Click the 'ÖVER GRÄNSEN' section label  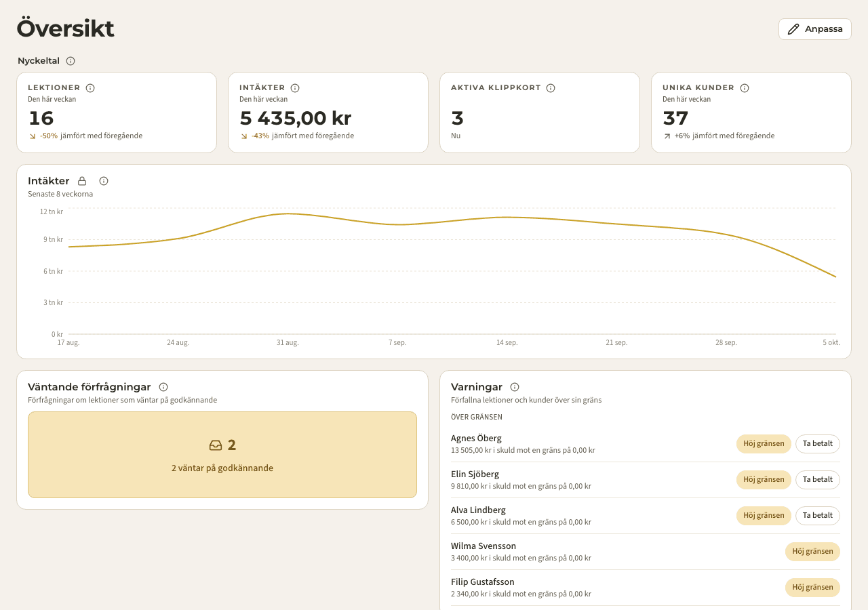tap(477, 418)
